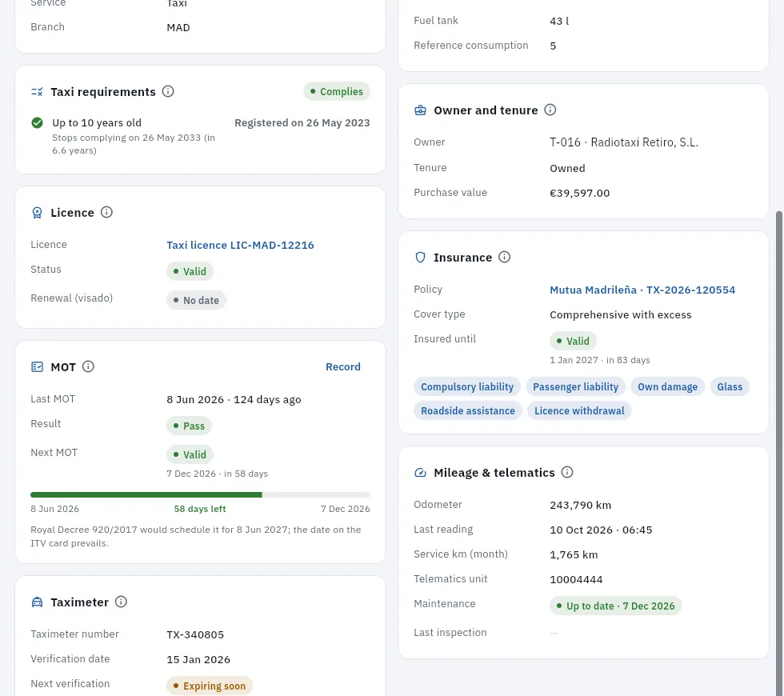Click telematics unit number '10004444'

576,579
